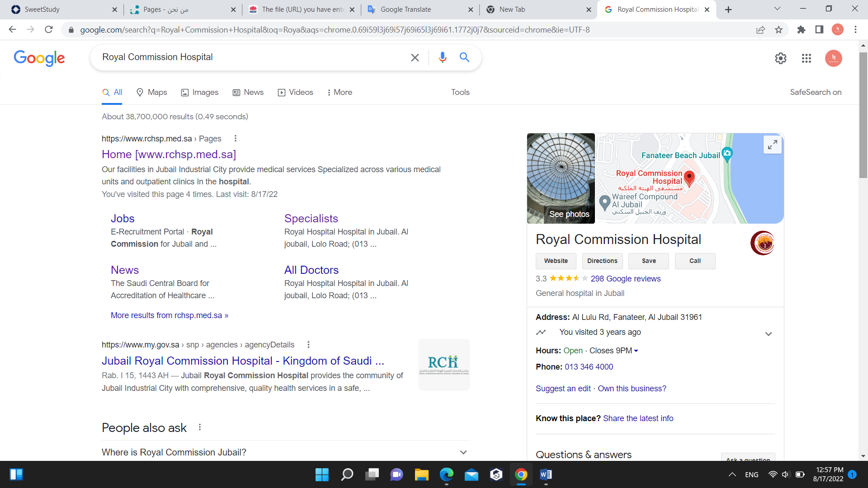The height and width of the screenshot is (488, 868).
Task: Open Chrome profile avatar in toolbar
Action: 837,30
